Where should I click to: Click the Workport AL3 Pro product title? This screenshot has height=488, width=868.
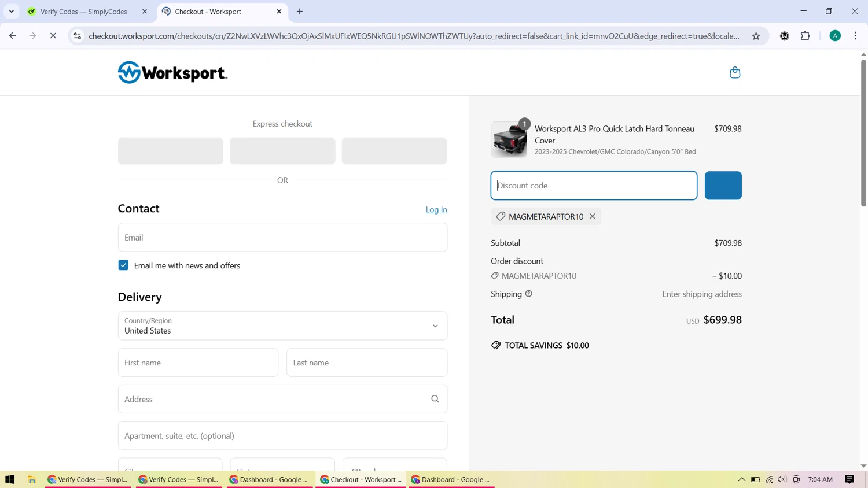(x=615, y=134)
